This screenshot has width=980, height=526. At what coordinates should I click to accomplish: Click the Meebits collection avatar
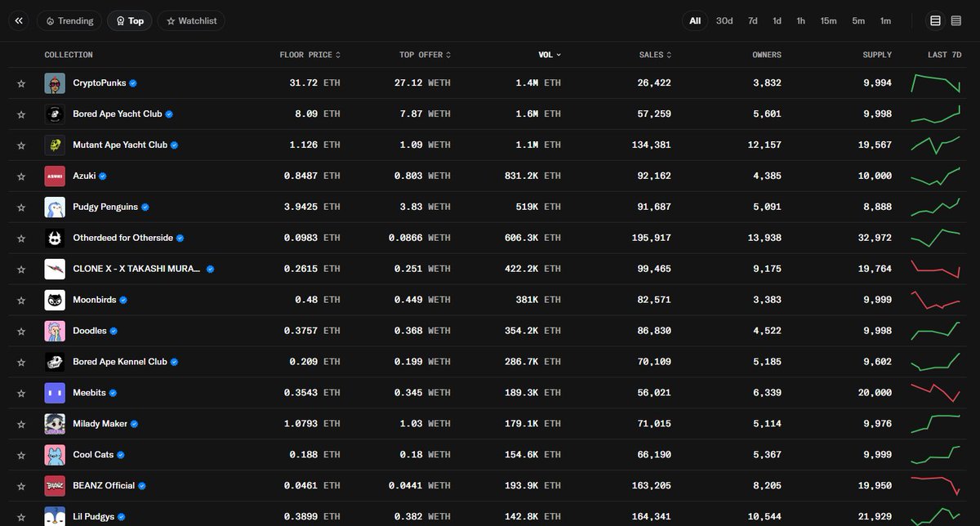tap(55, 393)
